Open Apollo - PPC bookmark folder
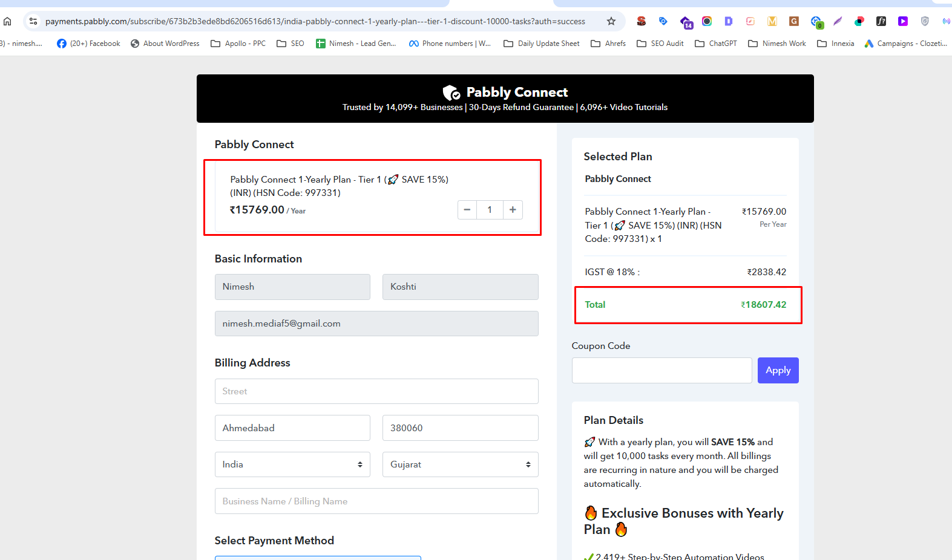 [x=238, y=44]
